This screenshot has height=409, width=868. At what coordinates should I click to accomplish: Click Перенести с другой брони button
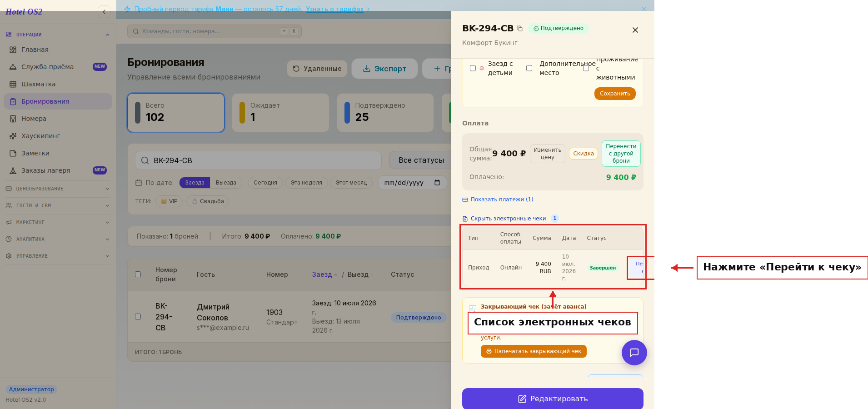pos(621,154)
